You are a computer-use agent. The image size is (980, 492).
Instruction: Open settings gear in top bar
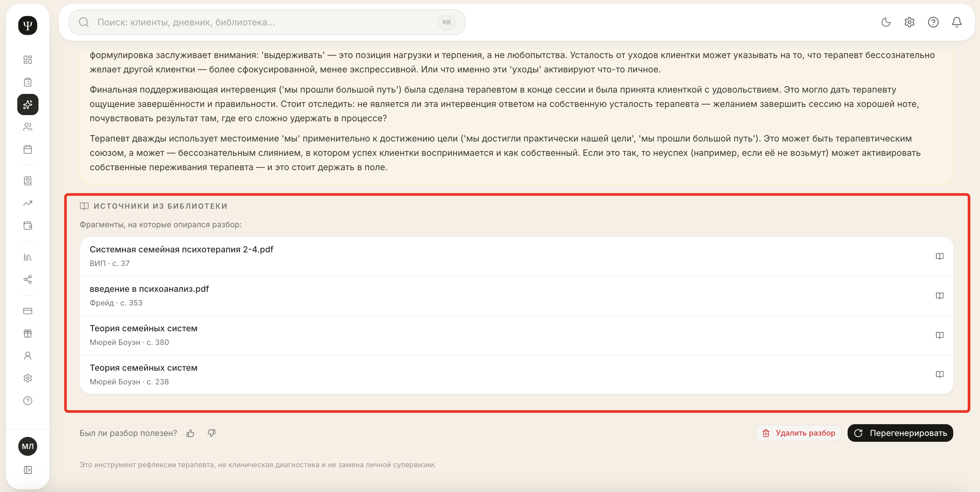click(910, 22)
